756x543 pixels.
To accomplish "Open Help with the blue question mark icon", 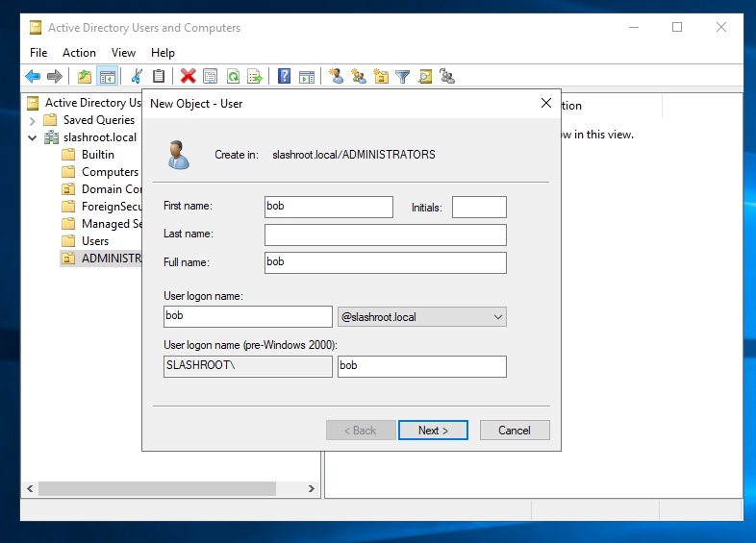I will [284, 77].
